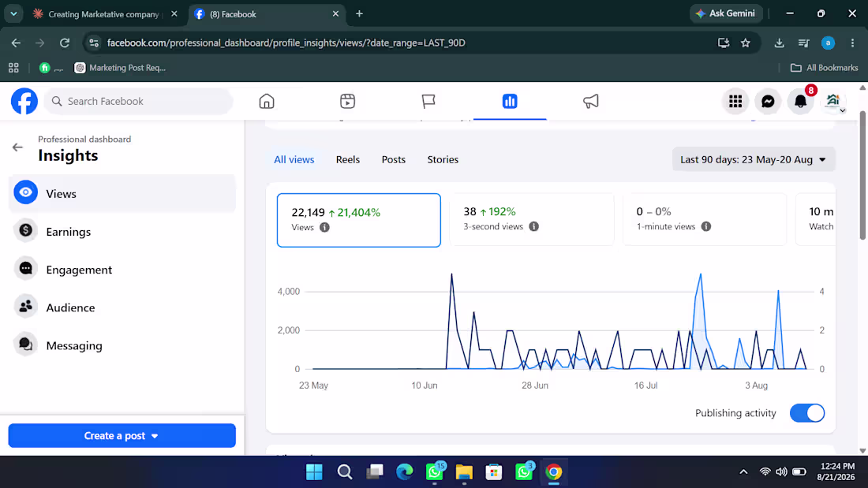Click the info icon beside 1-minute views
Image resolution: width=868 pixels, height=488 pixels.
705,226
